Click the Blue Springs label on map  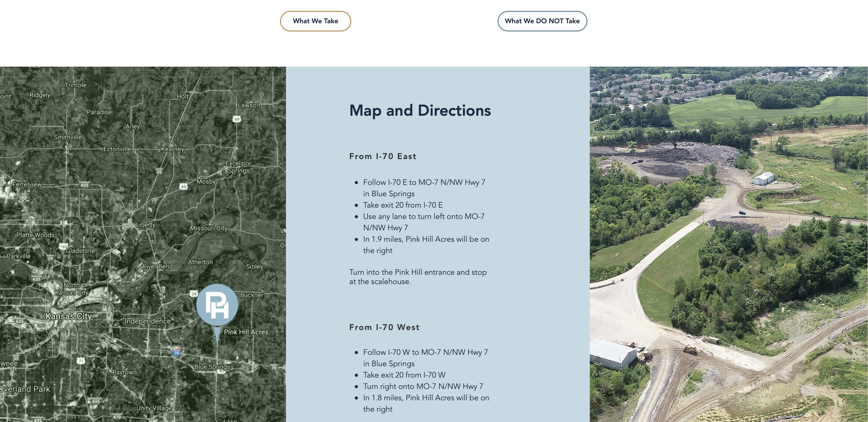tap(212, 366)
